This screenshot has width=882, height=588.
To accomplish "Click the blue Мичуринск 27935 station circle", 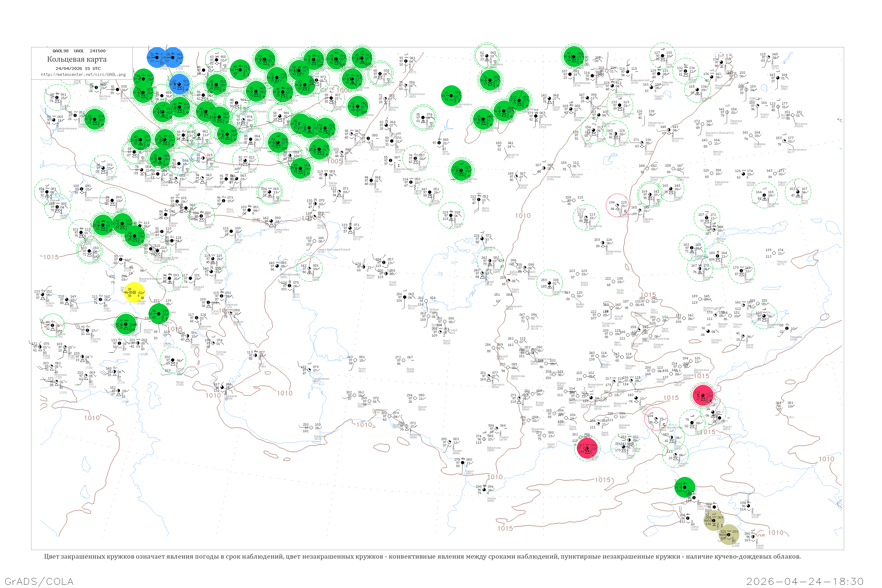I will coord(173,57).
